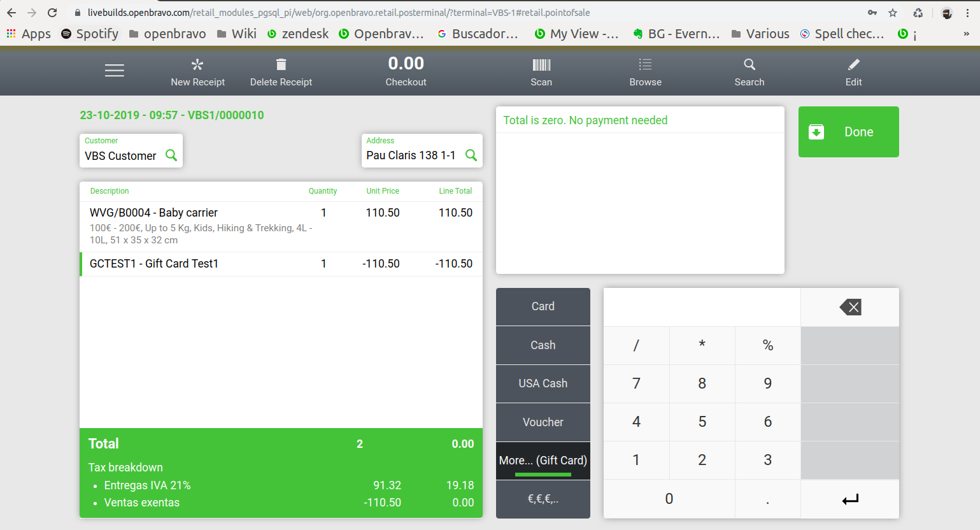Click the browser forward arrow

point(32,13)
